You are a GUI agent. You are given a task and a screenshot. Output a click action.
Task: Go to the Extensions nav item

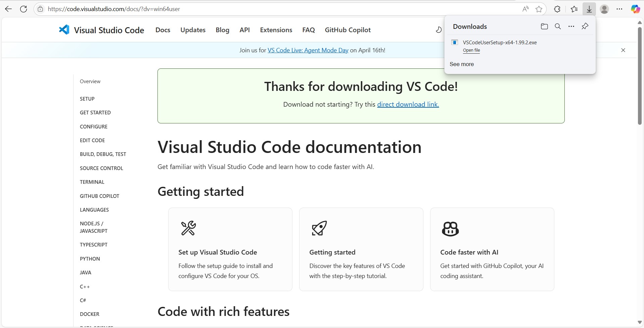point(276,30)
